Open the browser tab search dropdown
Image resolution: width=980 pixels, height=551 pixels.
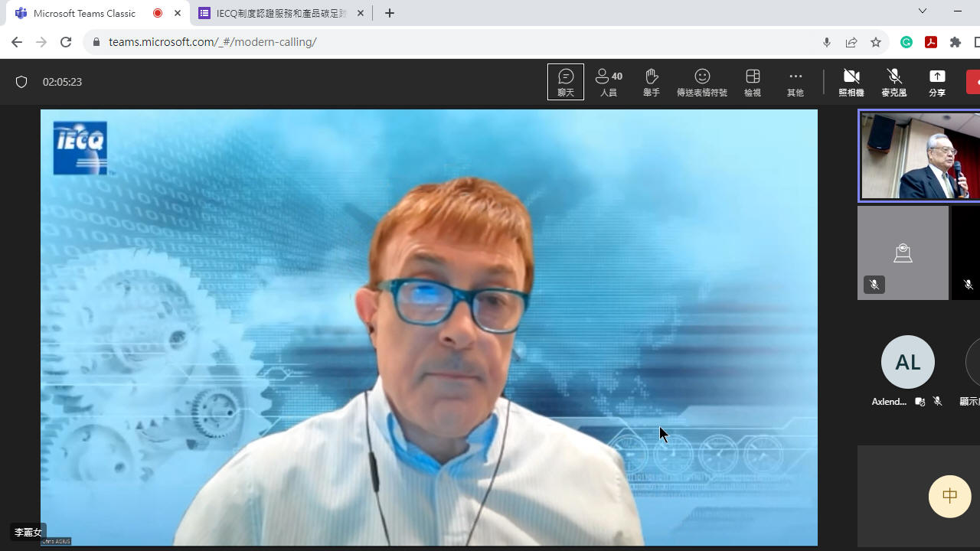[923, 11]
